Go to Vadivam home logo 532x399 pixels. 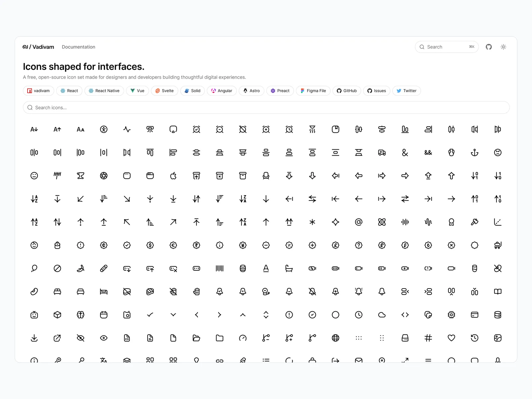[x=38, y=47]
